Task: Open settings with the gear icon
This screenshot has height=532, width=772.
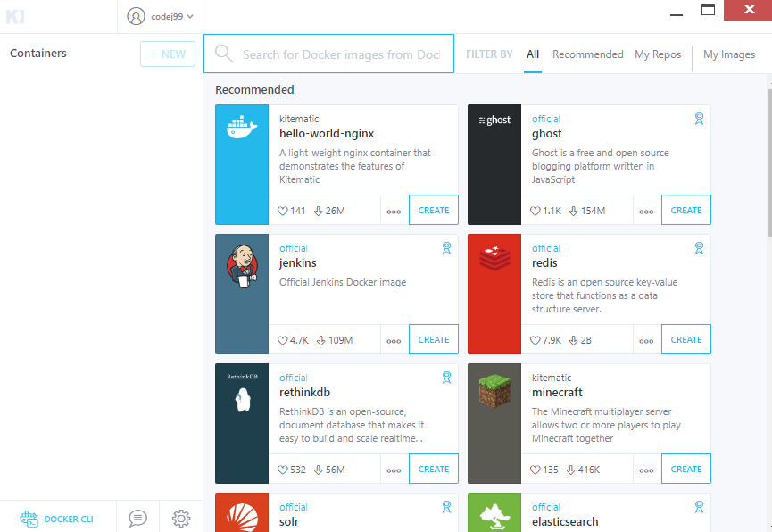Action: (181, 519)
